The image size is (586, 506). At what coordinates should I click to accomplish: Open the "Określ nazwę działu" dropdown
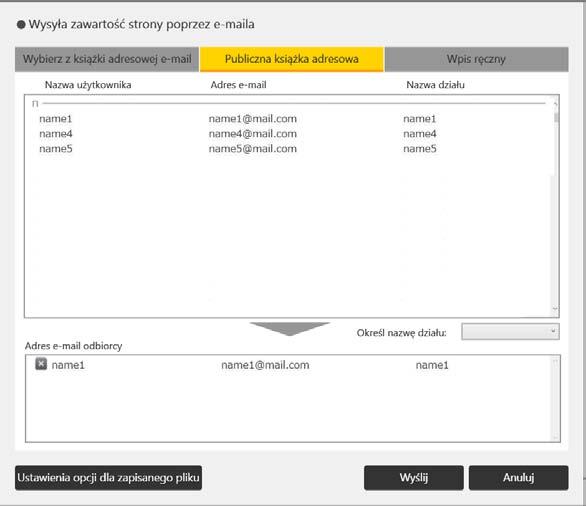(510, 331)
